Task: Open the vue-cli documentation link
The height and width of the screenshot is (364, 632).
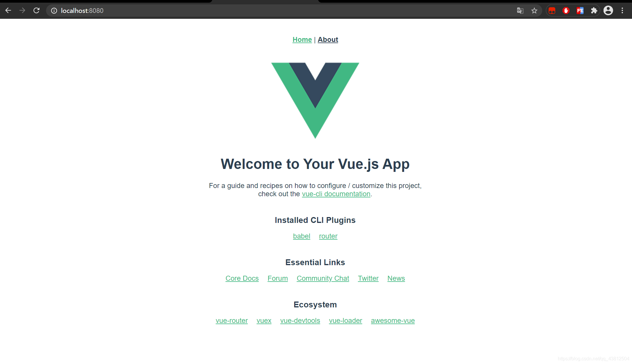Action: click(x=336, y=194)
